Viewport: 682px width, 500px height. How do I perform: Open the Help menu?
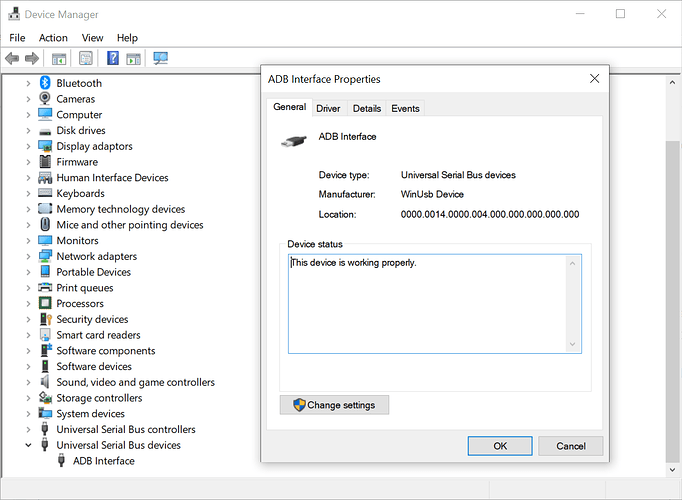click(x=127, y=38)
